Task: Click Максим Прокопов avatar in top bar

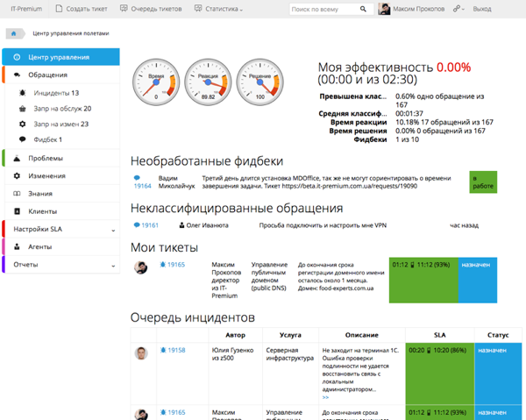Action: click(384, 9)
